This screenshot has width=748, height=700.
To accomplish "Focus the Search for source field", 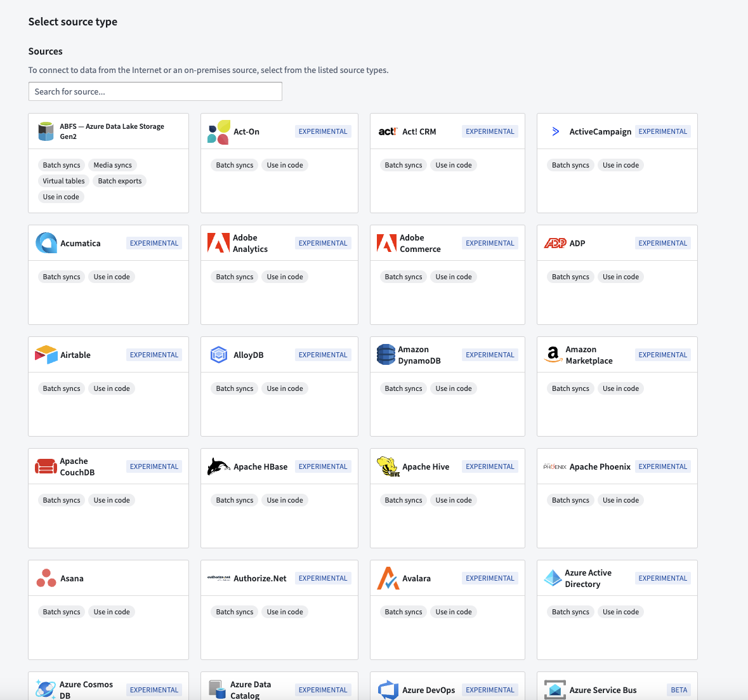I will click(x=155, y=91).
